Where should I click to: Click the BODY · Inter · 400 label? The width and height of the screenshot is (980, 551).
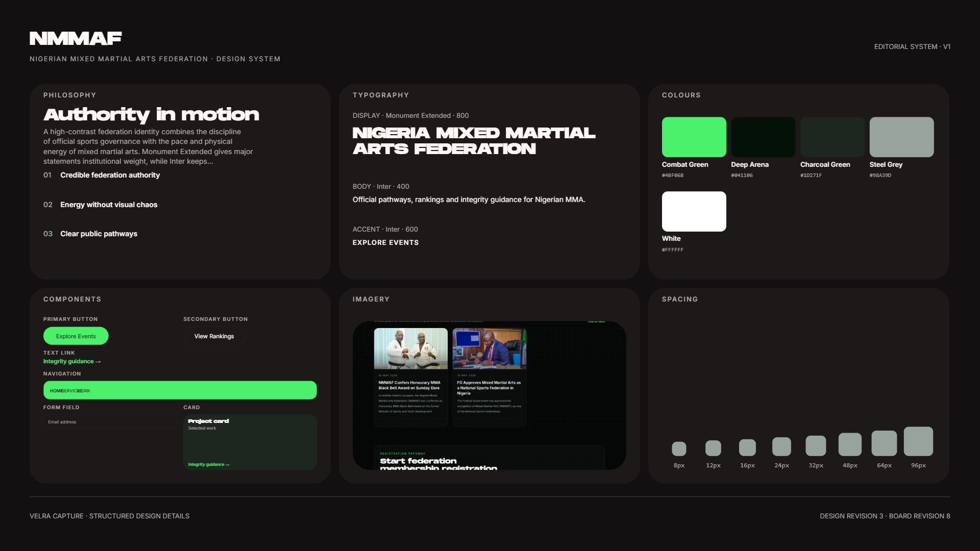(381, 187)
